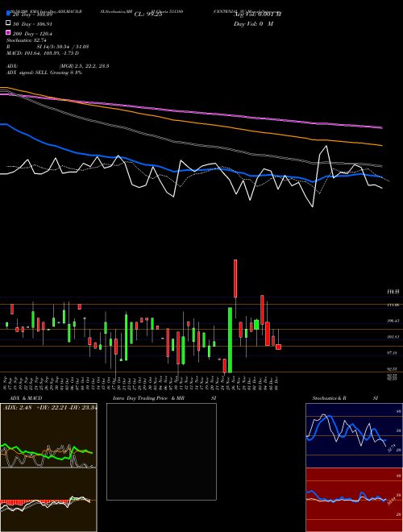The height and width of the screenshot is (532, 403).
Task: Select the '50 Day = 106.91' legend text
Action: pos(32,24)
